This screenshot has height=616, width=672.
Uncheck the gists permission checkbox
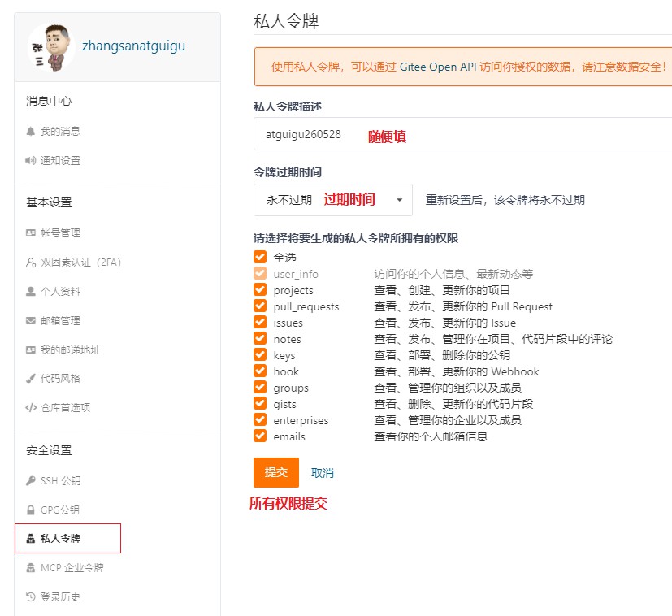tap(260, 403)
